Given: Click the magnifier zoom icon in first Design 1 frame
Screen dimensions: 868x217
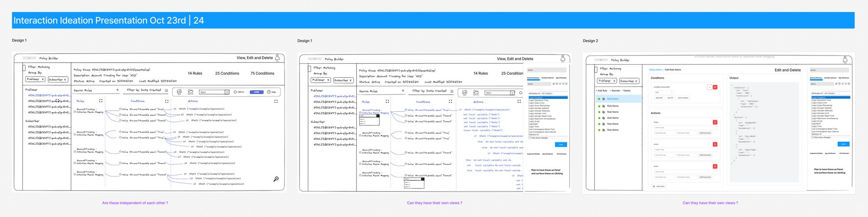Looking at the screenshot, I should click(276, 178).
